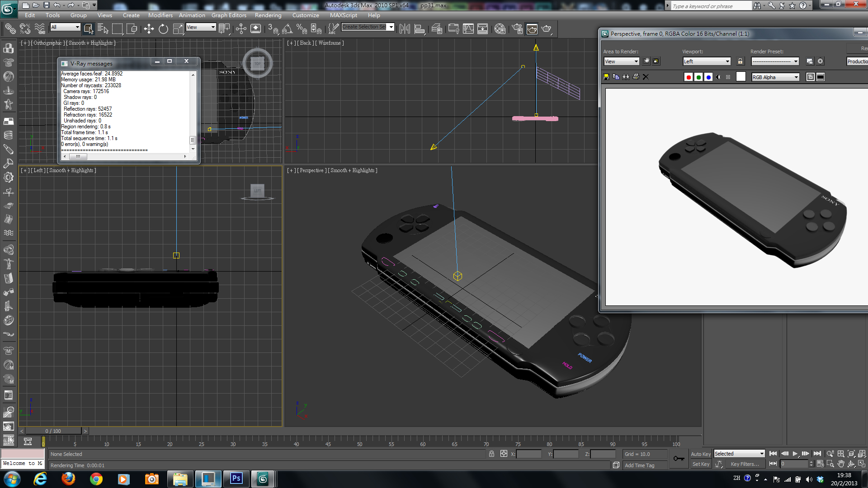Open the Area to Render dropdown
Image resolution: width=868 pixels, height=488 pixels.
[x=621, y=61]
